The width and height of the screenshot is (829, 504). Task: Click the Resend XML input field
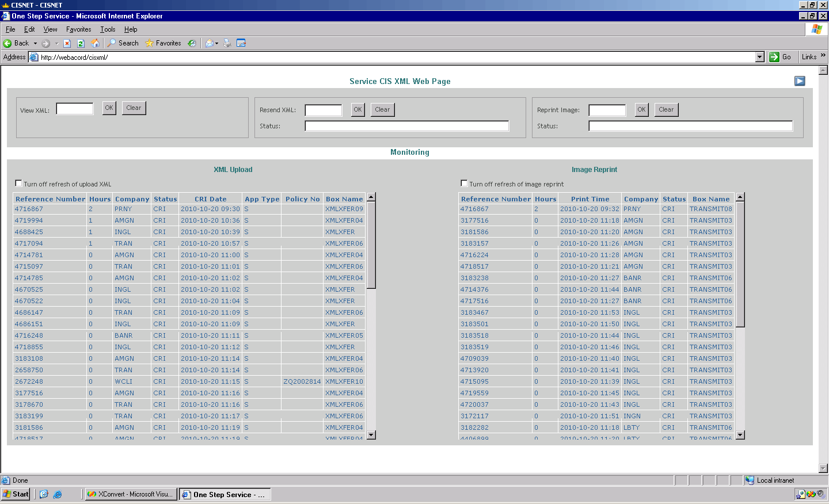(x=323, y=110)
